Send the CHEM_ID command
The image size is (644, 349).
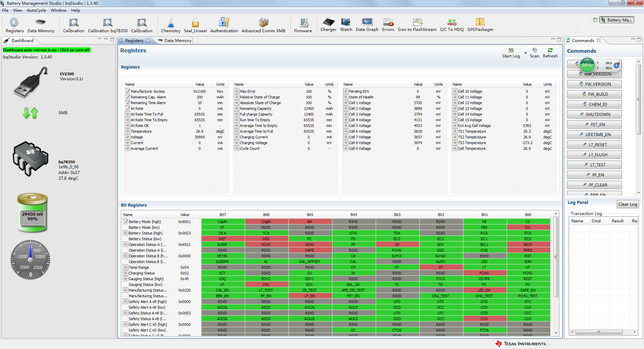[594, 104]
